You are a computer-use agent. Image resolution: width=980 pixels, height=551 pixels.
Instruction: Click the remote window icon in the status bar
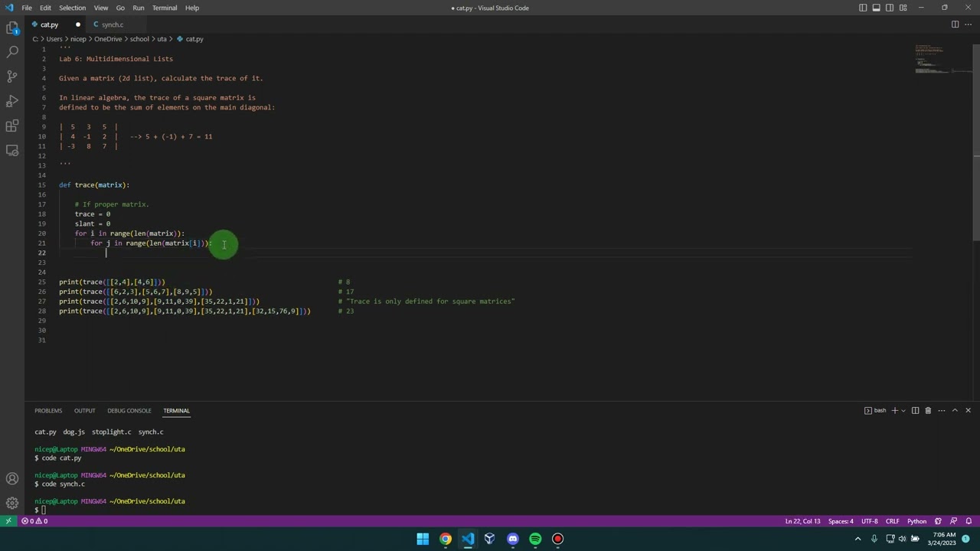pos(8,521)
